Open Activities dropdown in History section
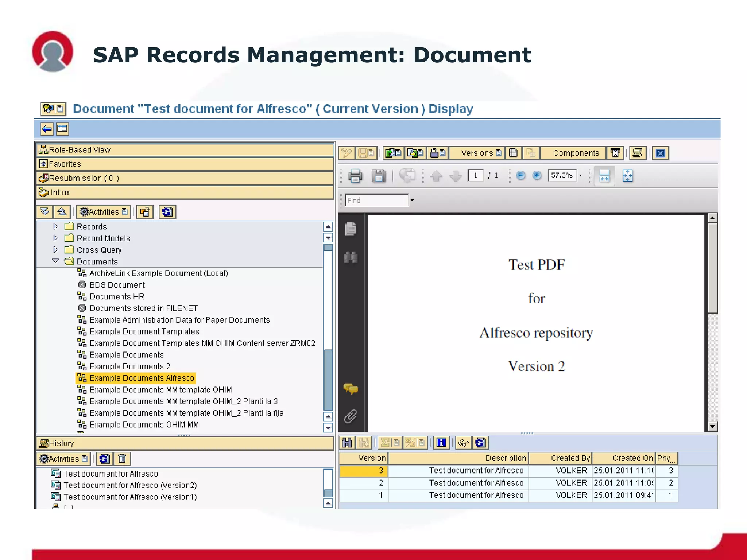This screenshot has width=747, height=560. pyautogui.click(x=64, y=459)
